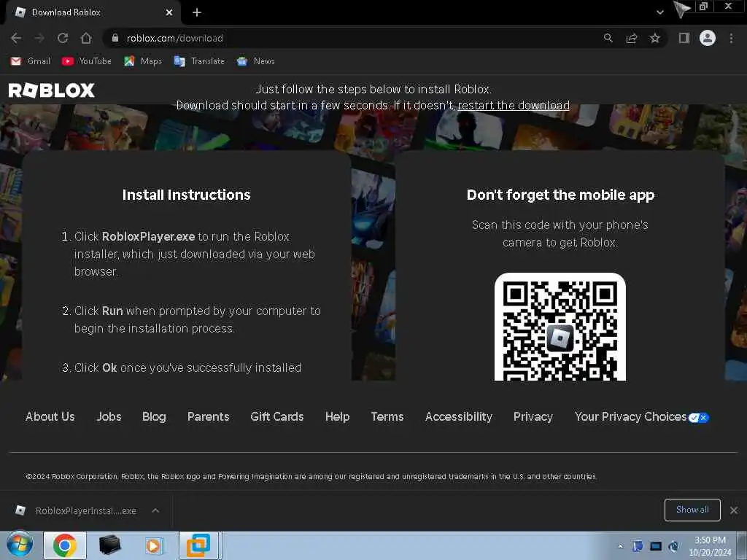Image resolution: width=747 pixels, height=560 pixels.
Task: Open the browser home page icon
Action: (86, 38)
